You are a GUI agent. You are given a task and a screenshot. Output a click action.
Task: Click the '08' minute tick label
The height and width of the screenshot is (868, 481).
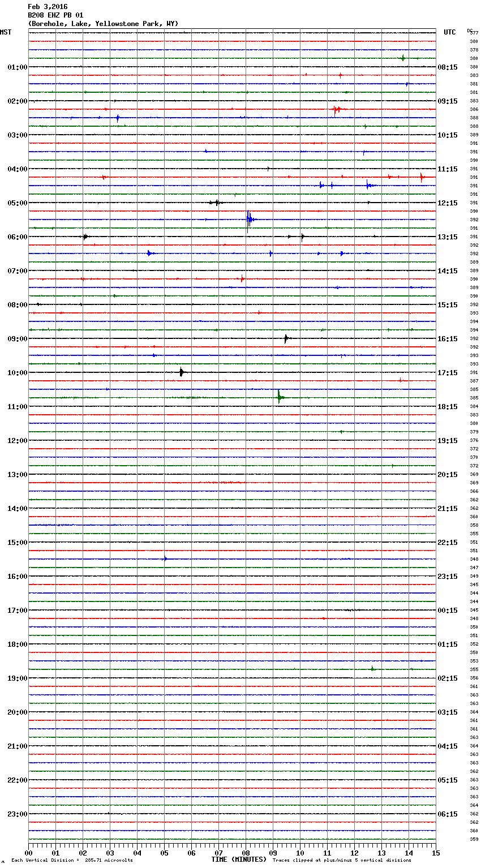(246, 853)
